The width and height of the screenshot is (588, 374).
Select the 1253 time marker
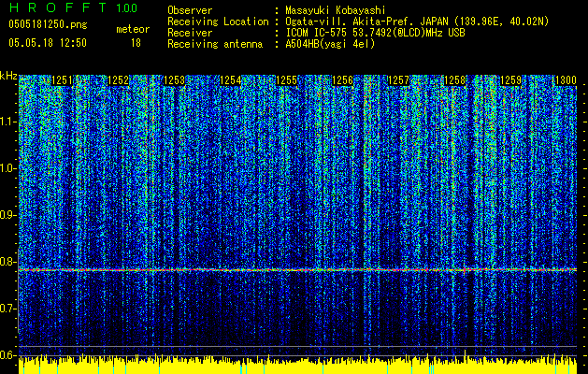tap(174, 81)
